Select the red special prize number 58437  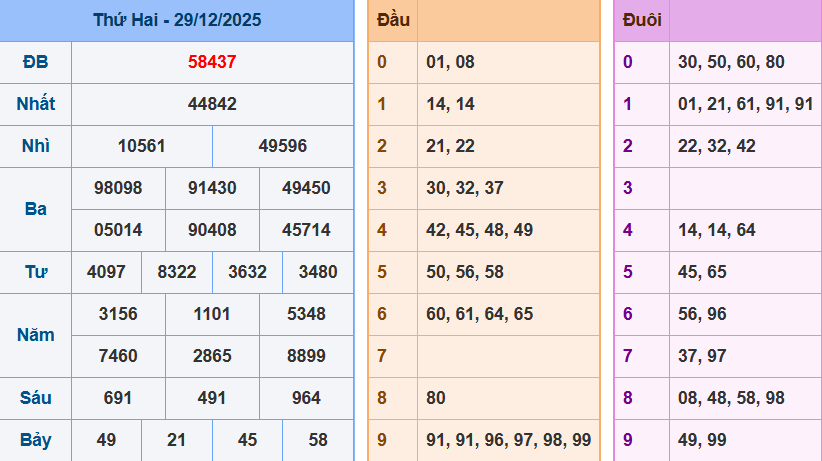pos(212,62)
